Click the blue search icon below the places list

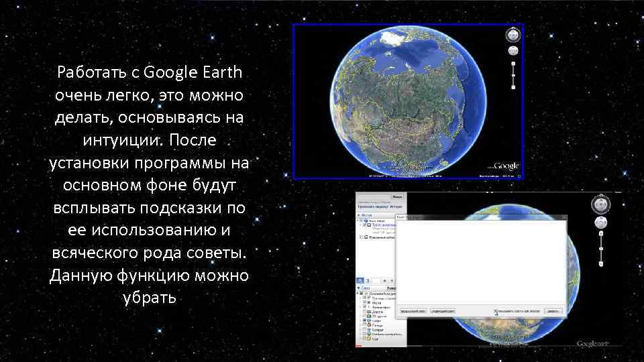click(361, 281)
